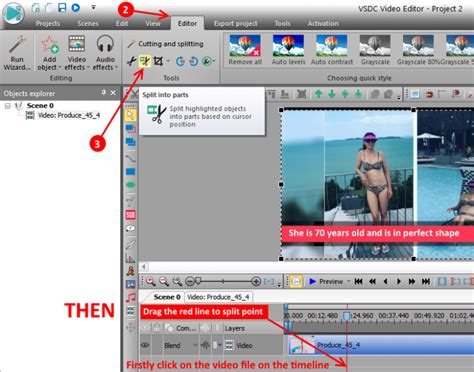Click the red SUB subtitle tool icon
Viewport: 474px width, 372px height.
130,215
